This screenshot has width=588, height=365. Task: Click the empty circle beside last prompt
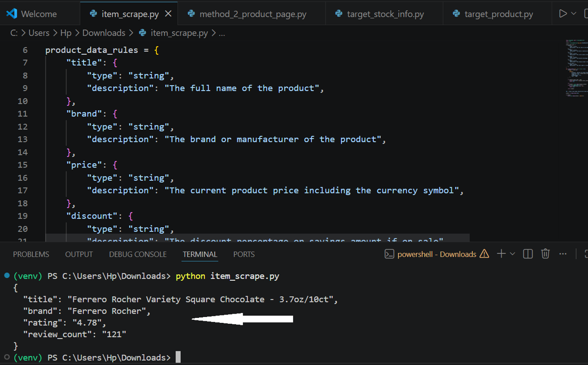coord(7,357)
